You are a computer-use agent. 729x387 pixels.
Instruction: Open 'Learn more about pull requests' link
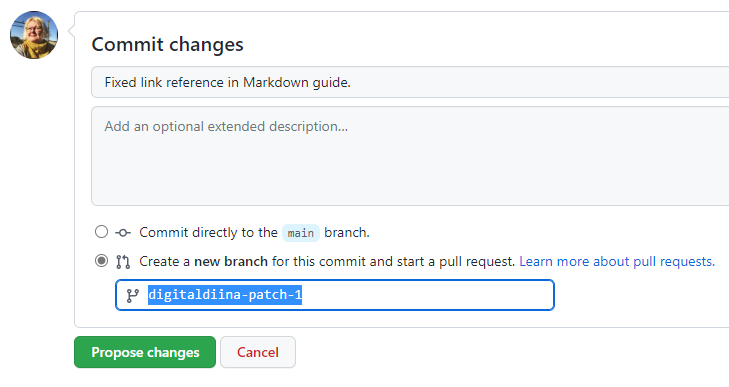(617, 261)
